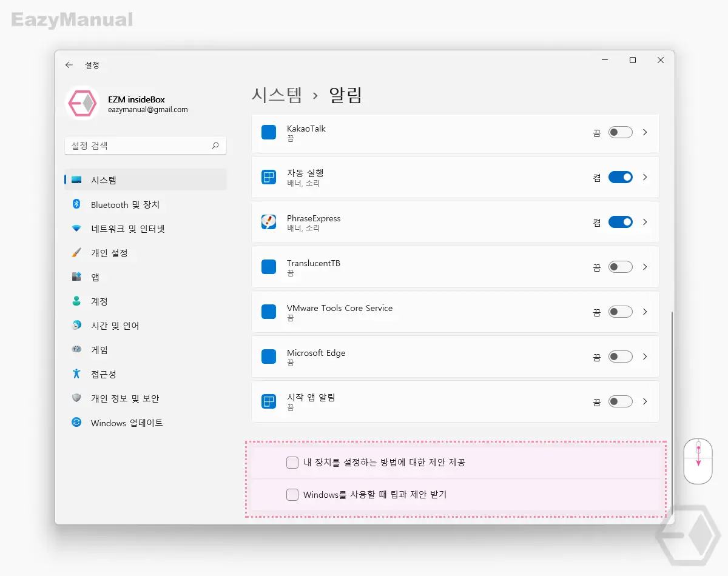Click the Bluetooth icon in sidebar

(x=76, y=204)
